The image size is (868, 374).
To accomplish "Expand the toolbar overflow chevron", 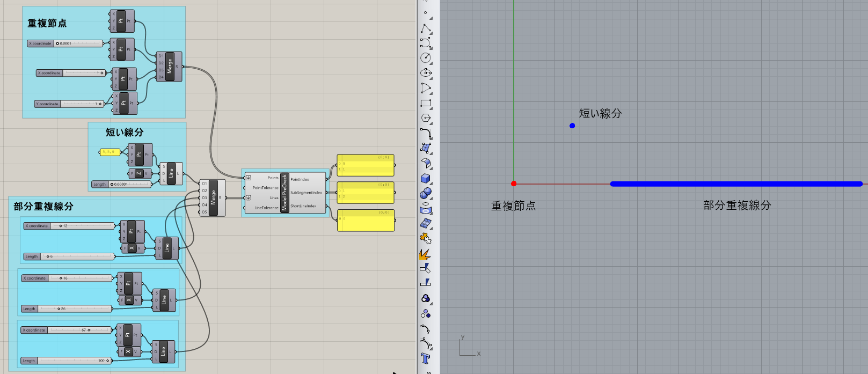I will point(428,371).
